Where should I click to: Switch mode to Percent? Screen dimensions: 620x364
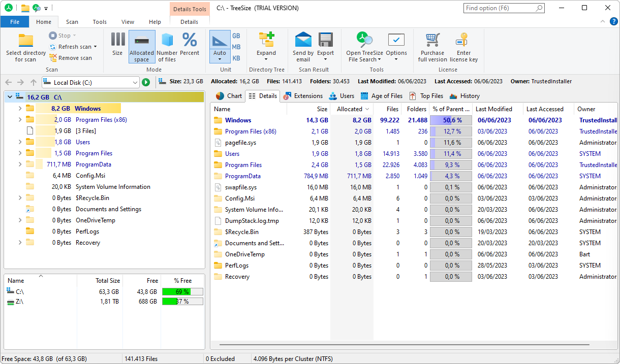(190, 46)
